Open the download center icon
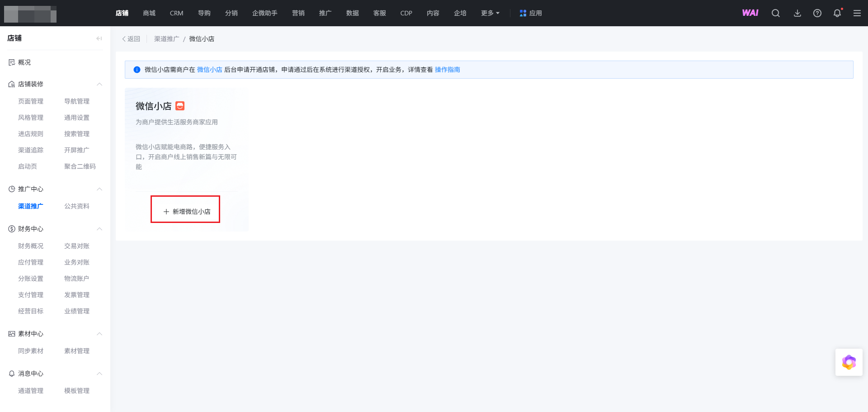The image size is (868, 412). [797, 13]
